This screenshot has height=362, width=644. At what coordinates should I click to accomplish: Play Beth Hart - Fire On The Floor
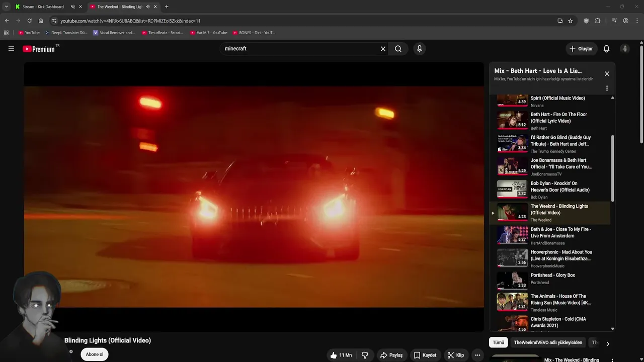coord(551,121)
